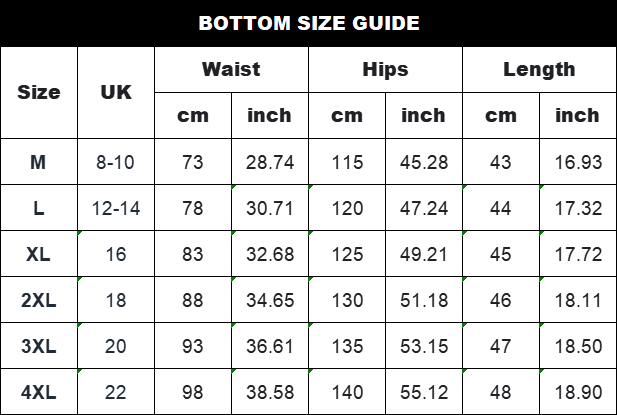Viewport: 617px width, 415px height.
Task: Select the Length column header
Action: (x=539, y=69)
